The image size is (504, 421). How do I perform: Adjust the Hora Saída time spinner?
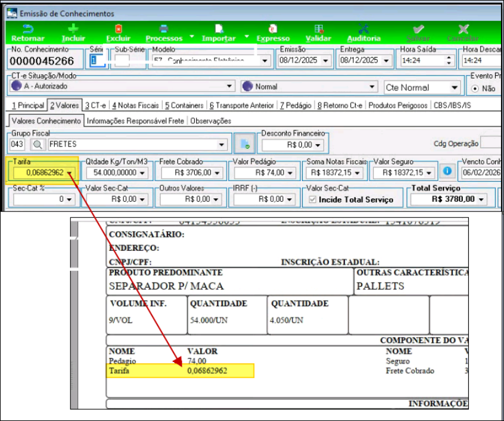coord(449,60)
